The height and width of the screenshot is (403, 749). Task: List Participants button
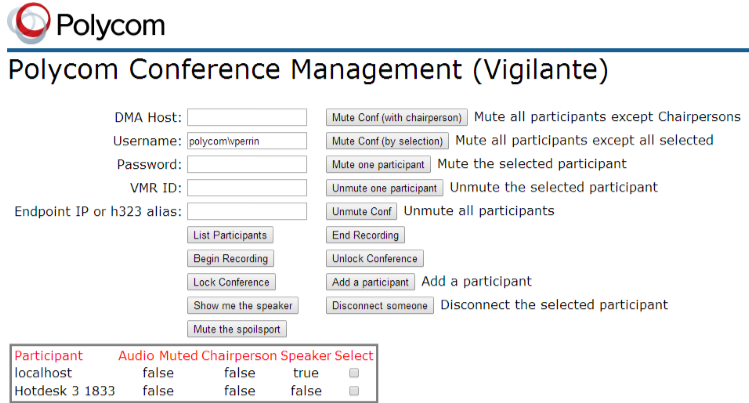coord(230,235)
